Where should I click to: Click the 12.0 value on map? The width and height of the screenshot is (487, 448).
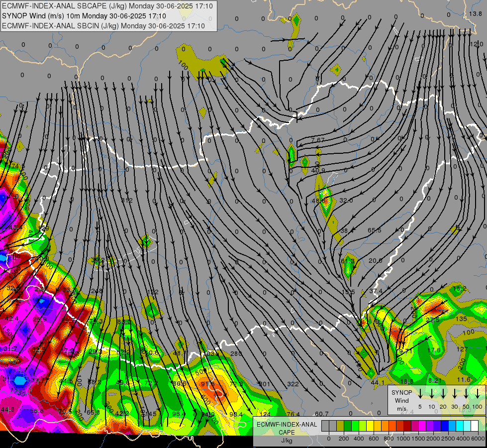tap(476, 44)
